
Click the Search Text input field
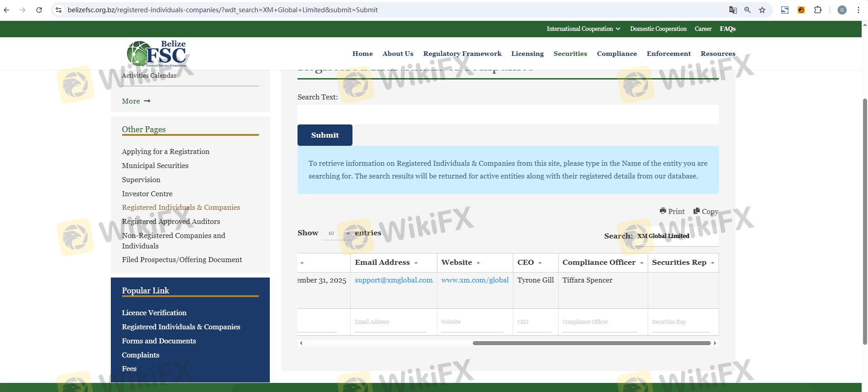click(508, 114)
